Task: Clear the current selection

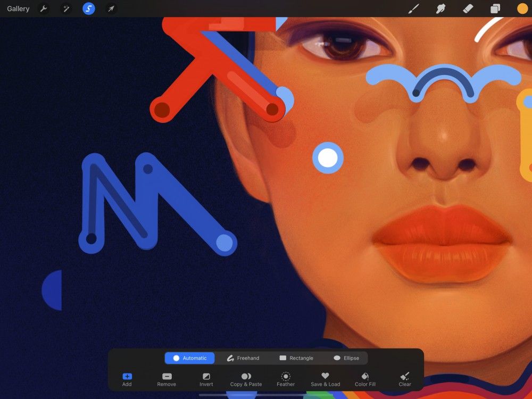Action: pos(404,379)
